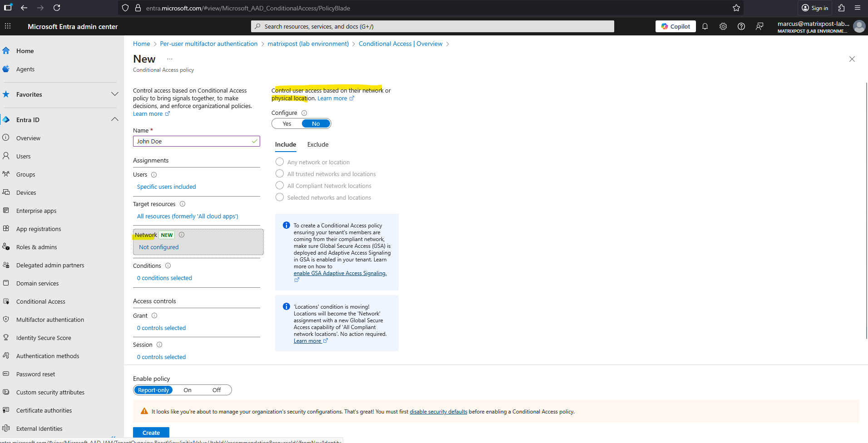This screenshot has height=443, width=868.
Task: Click the policy Name input field
Action: (193, 142)
